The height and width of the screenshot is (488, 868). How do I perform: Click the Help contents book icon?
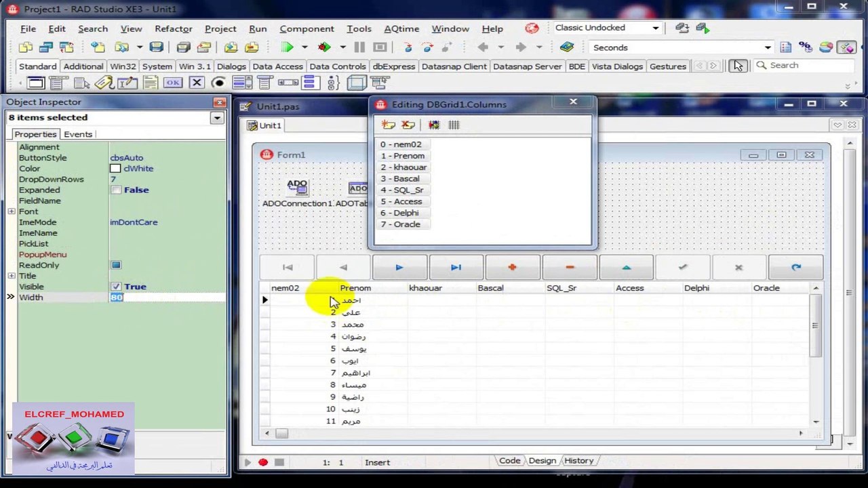tap(567, 47)
